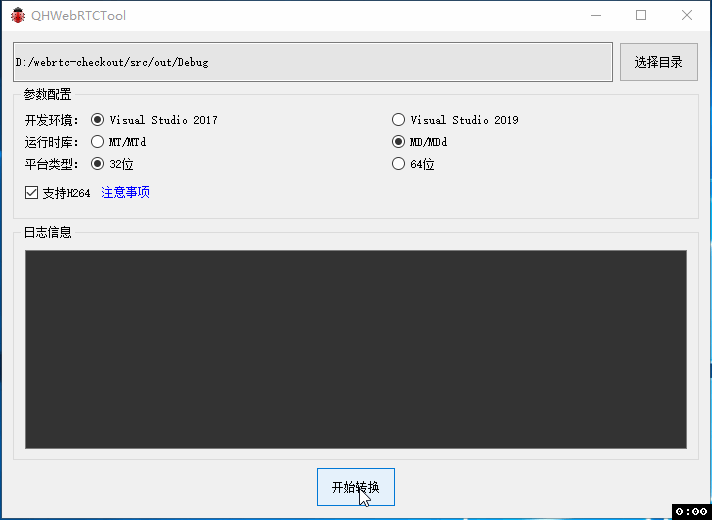Viewport: 712px width, 520px height.
Task: Toggle the 支持H264 checkbox
Action: 58,193
